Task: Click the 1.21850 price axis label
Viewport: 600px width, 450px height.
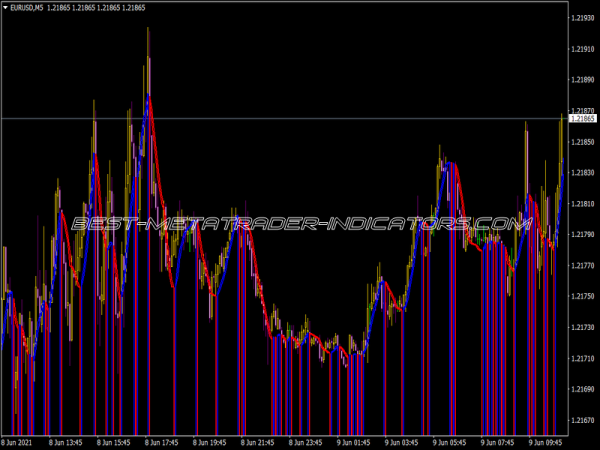Action: [x=583, y=142]
